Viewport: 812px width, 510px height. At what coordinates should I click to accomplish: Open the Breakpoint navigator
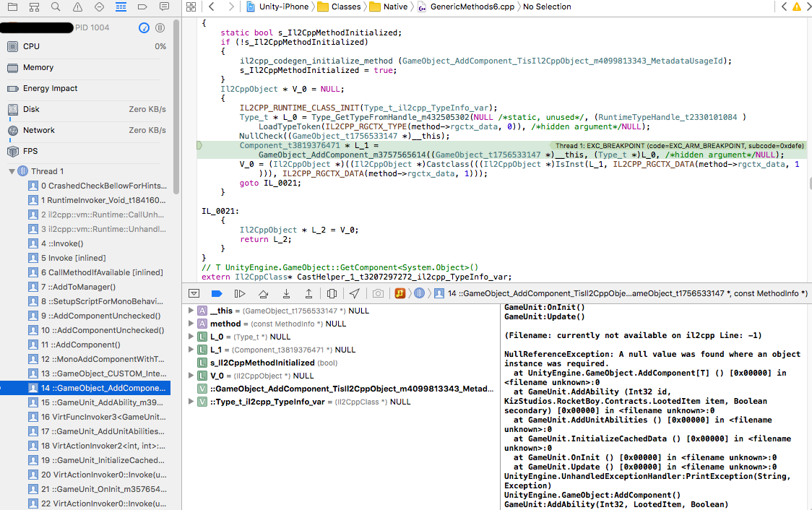point(141,7)
